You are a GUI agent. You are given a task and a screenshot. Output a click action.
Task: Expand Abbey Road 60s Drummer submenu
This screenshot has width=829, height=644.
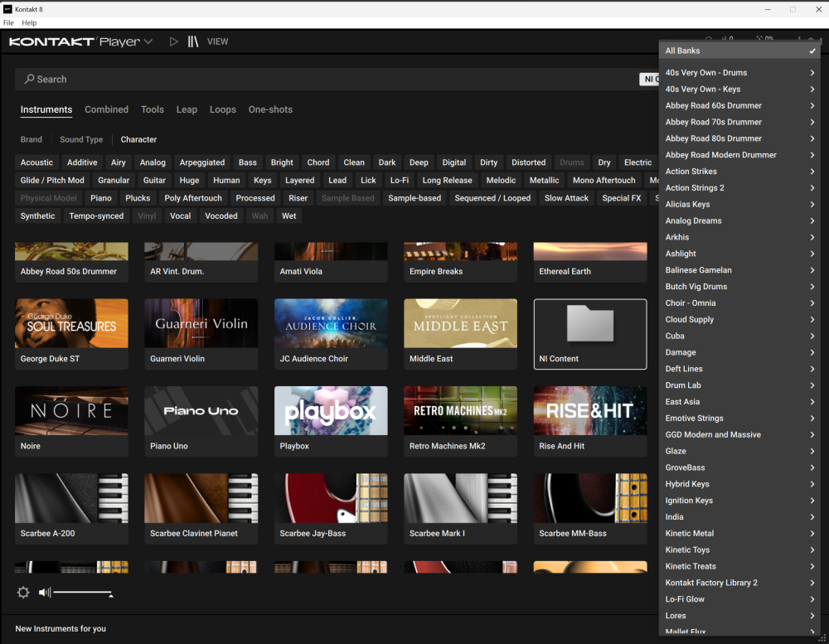click(x=739, y=105)
